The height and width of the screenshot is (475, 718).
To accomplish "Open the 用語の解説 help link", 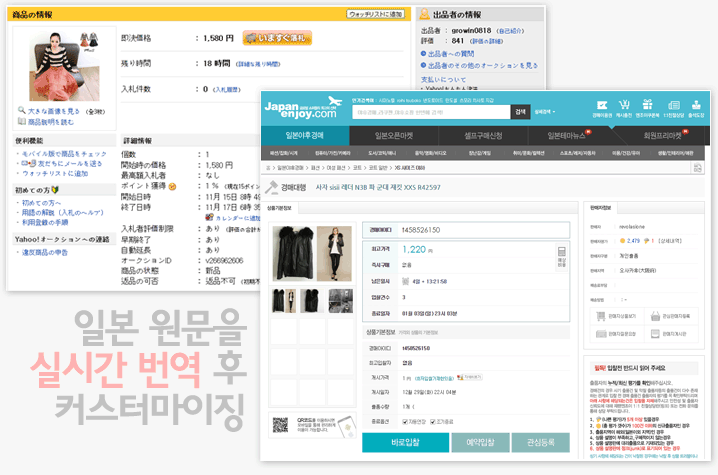I will coord(63,213).
